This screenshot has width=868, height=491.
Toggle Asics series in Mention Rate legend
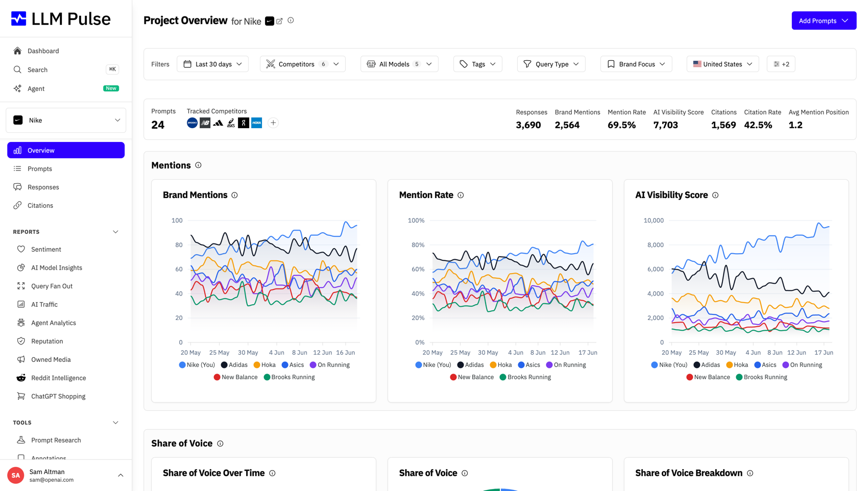529,365
